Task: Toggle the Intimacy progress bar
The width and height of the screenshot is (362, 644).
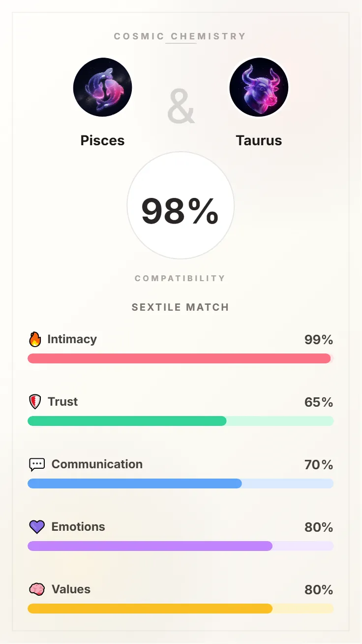Action: pos(181,358)
